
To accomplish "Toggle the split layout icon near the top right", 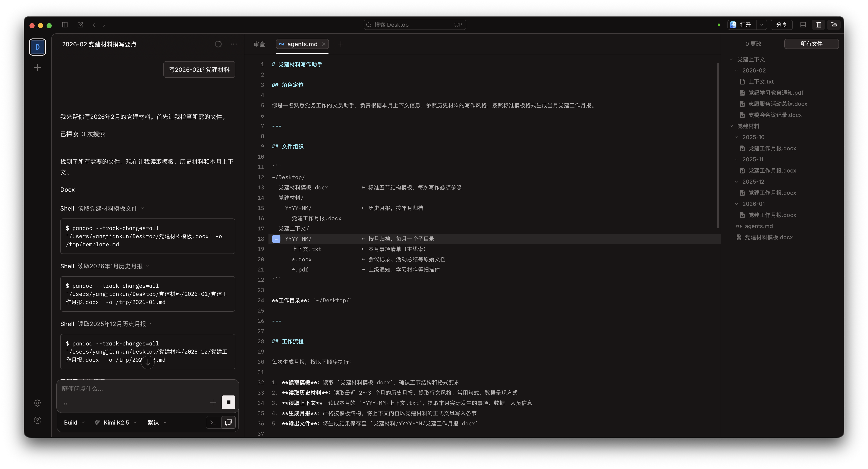I will (803, 25).
